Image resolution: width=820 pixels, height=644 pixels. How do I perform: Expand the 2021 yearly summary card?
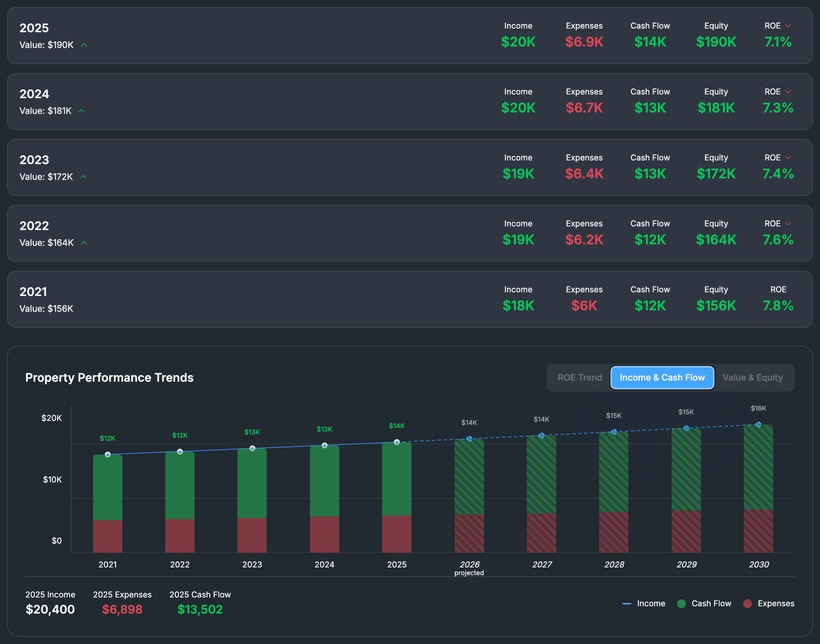click(410, 299)
